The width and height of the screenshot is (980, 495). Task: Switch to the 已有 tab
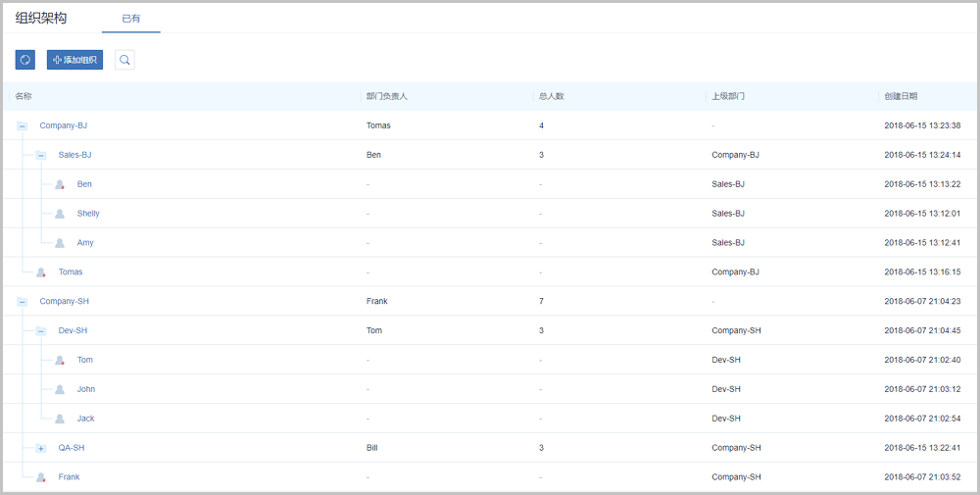pos(130,19)
